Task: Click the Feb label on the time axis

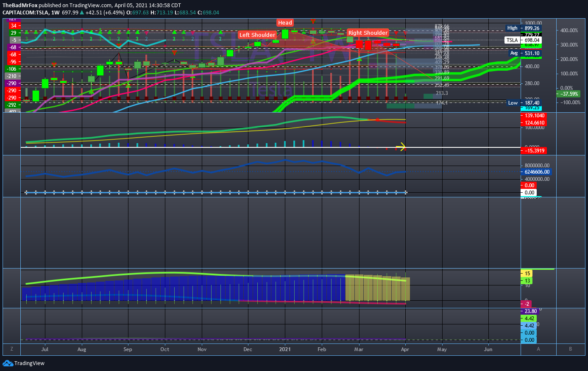Action: point(322,349)
